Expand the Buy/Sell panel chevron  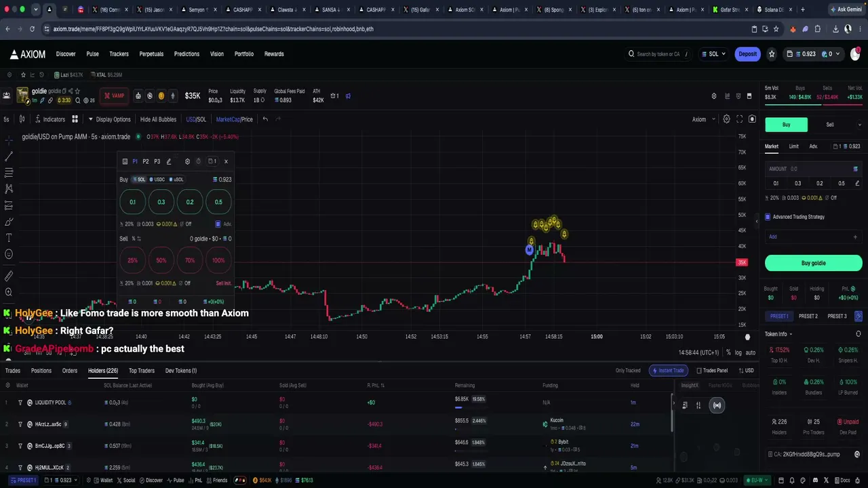click(x=860, y=125)
